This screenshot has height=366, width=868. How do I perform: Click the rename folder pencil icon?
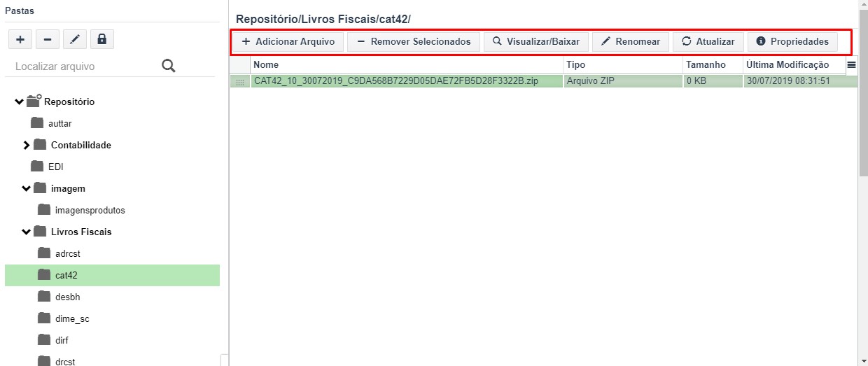click(74, 40)
